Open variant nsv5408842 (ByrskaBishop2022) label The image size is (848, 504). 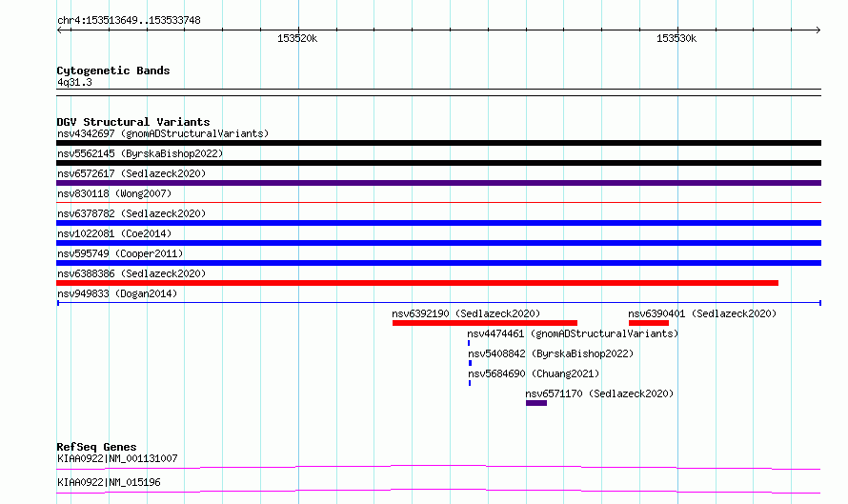point(551,353)
